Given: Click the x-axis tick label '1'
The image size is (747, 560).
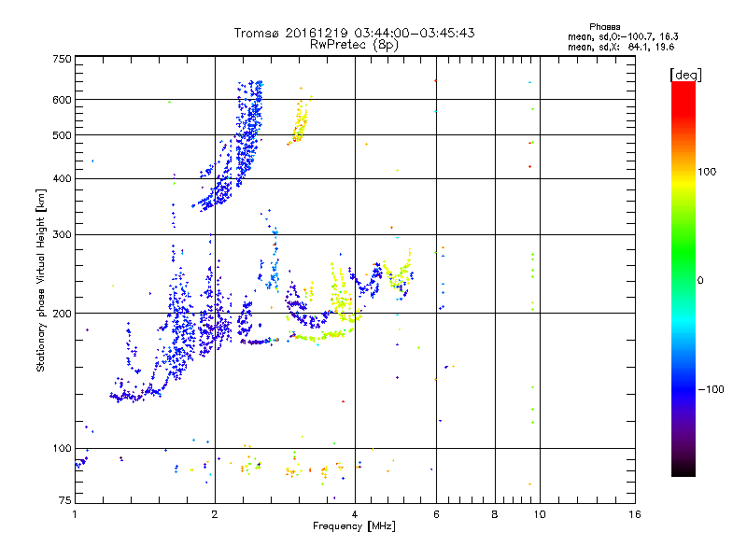Looking at the screenshot, I should coord(75,514).
